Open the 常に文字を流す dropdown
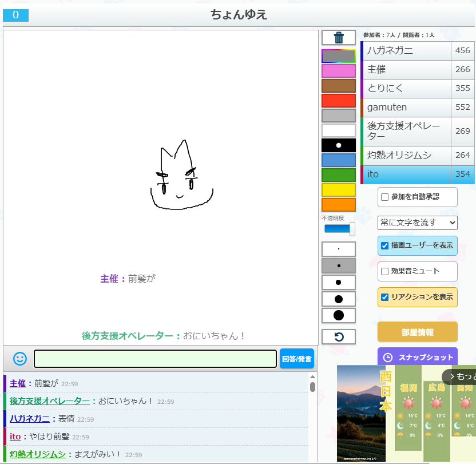Image resolution: width=476 pixels, height=464 pixels. [417, 223]
